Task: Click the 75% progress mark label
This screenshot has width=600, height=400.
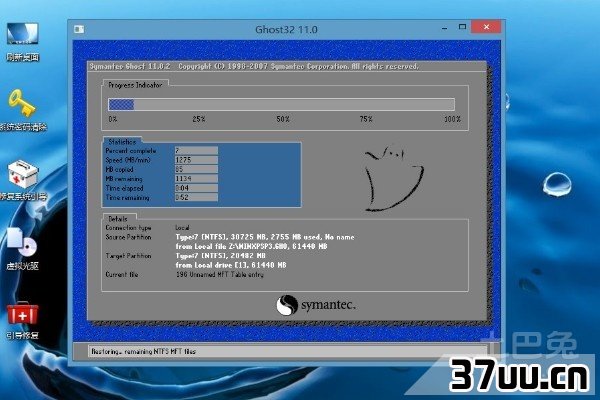Action: (366, 119)
